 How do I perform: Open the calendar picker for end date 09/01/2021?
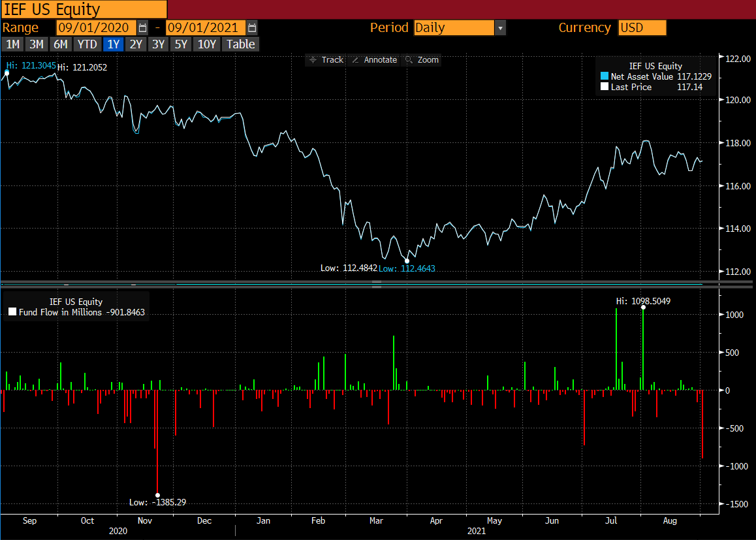coord(252,28)
